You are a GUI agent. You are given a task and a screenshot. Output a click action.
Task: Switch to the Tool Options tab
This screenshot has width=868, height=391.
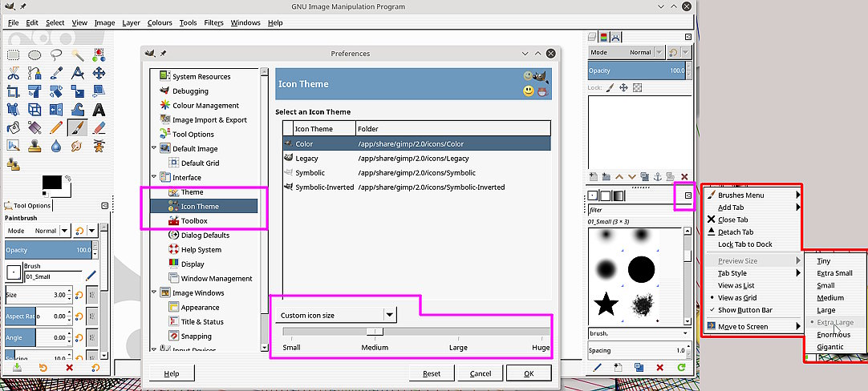pos(28,206)
